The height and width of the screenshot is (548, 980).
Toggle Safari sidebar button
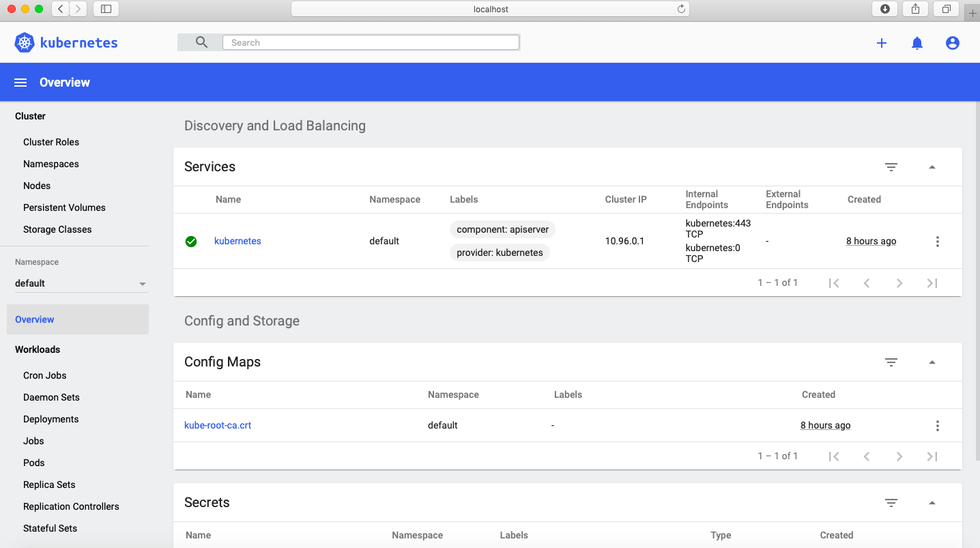[106, 9]
